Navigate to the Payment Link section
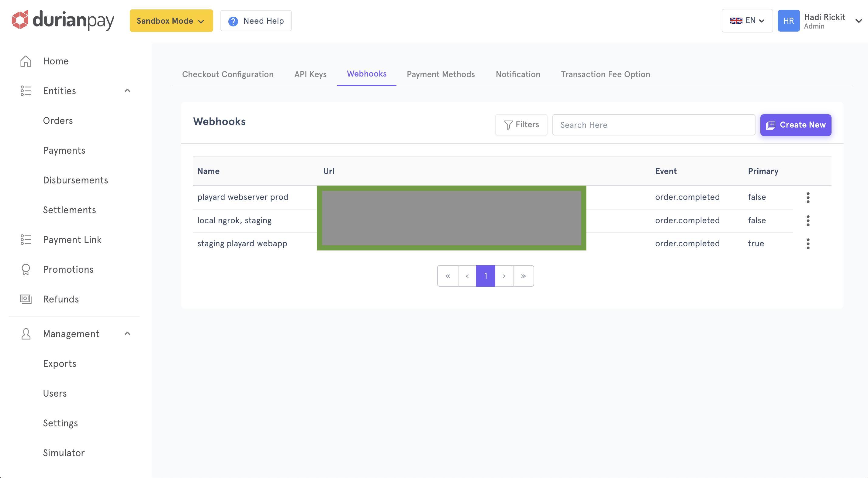Viewport: 868px width, 478px height. click(72, 240)
